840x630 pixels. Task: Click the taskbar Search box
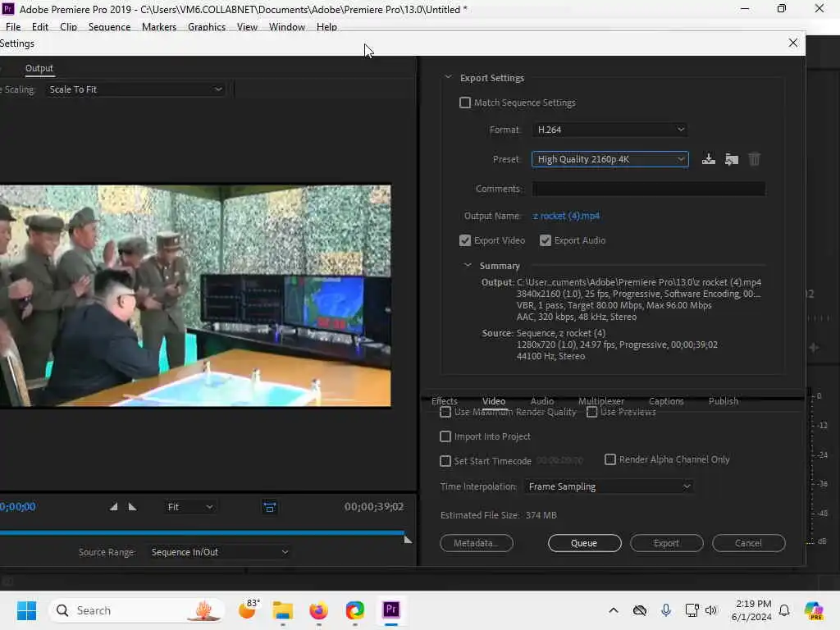point(137,610)
